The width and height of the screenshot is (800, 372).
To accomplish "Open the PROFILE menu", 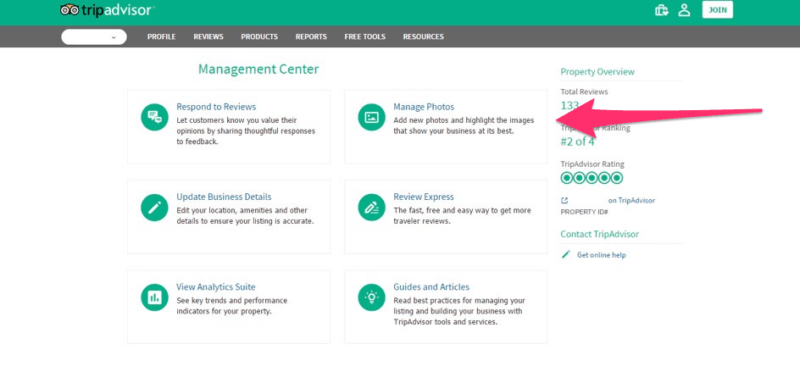I will 161,37.
